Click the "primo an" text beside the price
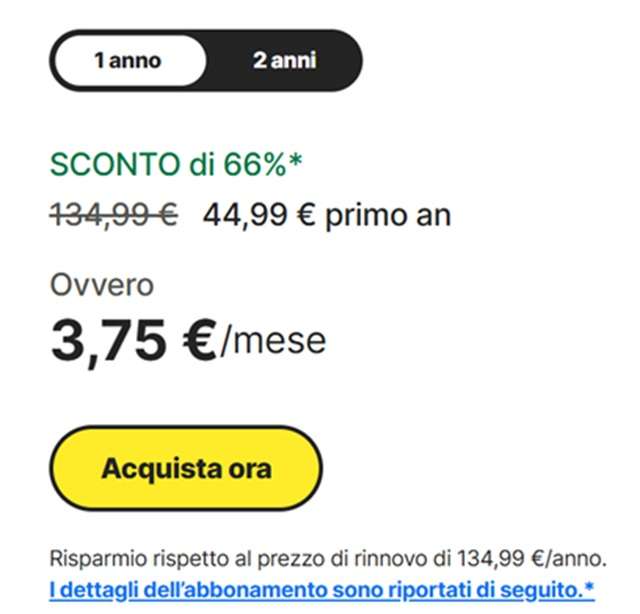640x614 pixels. pyautogui.click(x=390, y=215)
